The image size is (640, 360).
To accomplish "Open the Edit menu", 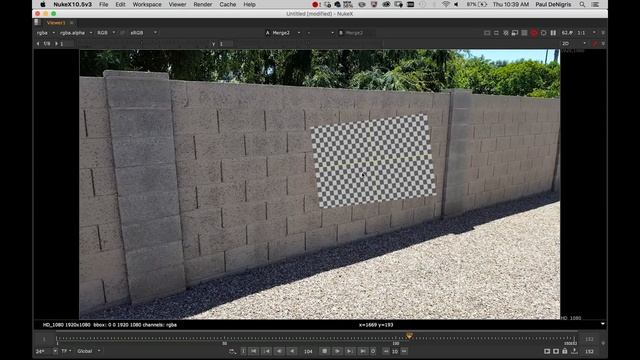I will tap(120, 4).
